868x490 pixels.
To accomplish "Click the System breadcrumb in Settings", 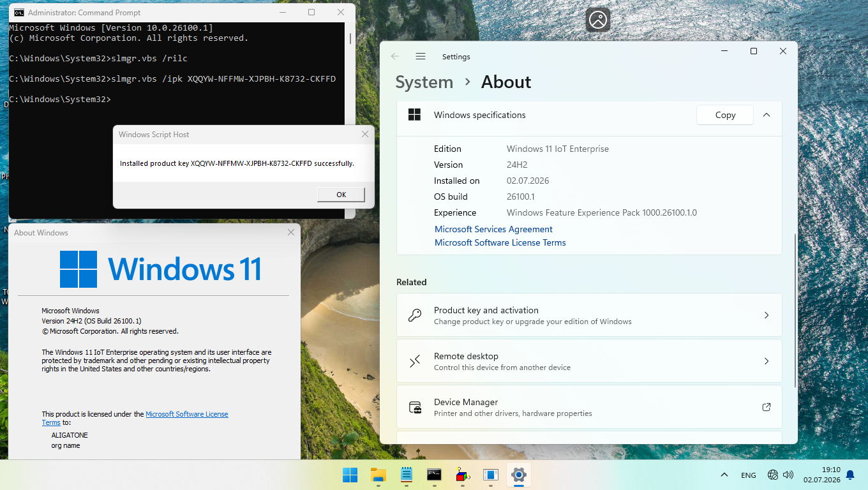I will tap(424, 82).
